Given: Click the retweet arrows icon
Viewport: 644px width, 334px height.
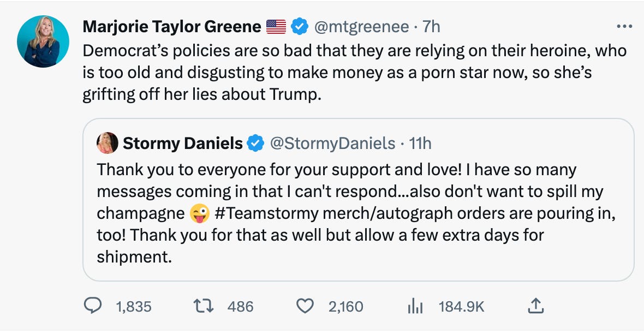Looking at the screenshot, I should point(206,306).
